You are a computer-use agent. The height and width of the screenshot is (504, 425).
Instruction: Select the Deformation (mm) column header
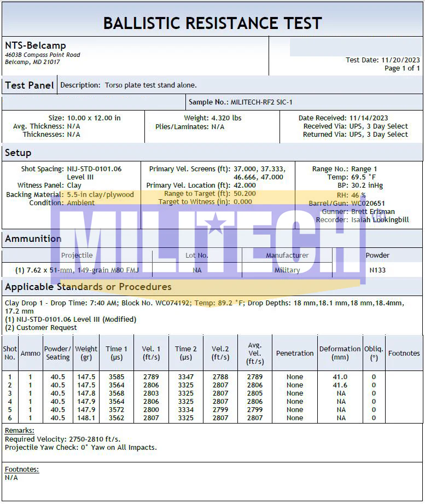340,353
